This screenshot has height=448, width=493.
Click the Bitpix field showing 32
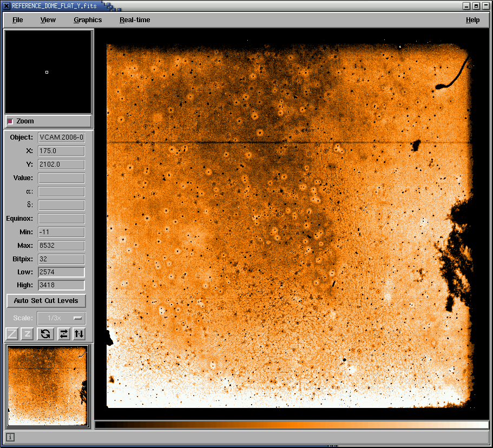[61, 259]
